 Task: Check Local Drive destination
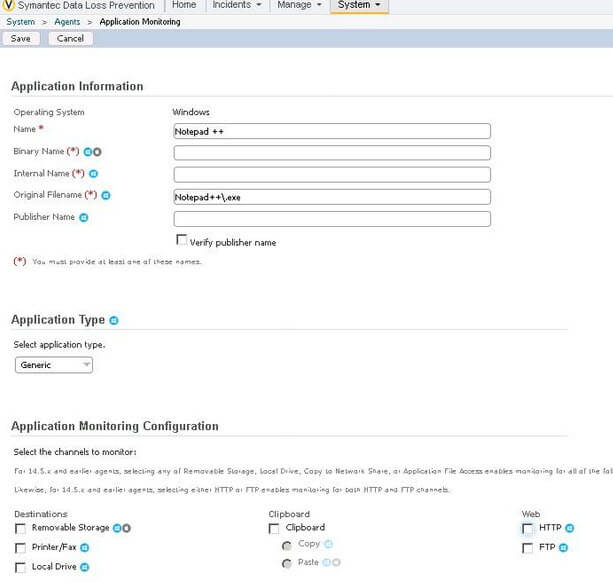(x=20, y=567)
